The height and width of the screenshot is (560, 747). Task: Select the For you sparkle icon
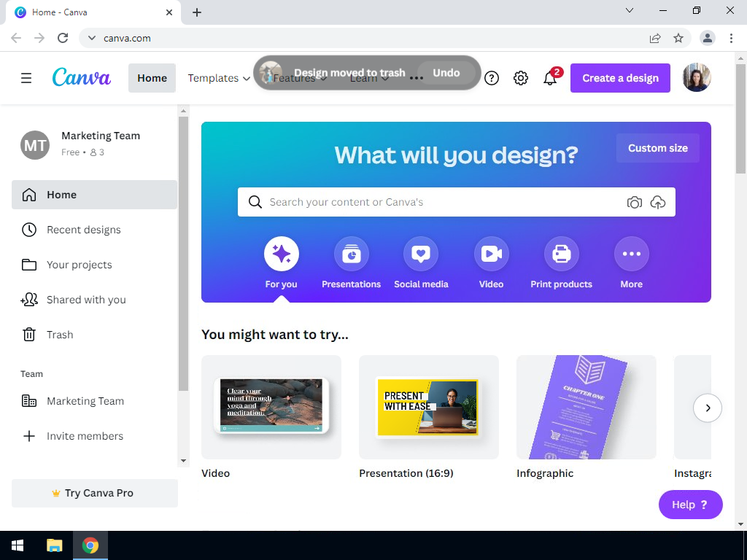tap(281, 254)
